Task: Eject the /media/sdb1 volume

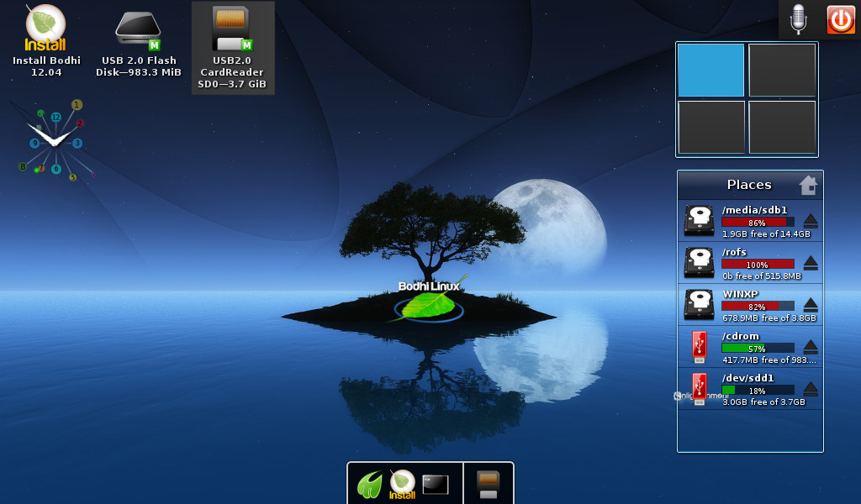Action: 811,222
